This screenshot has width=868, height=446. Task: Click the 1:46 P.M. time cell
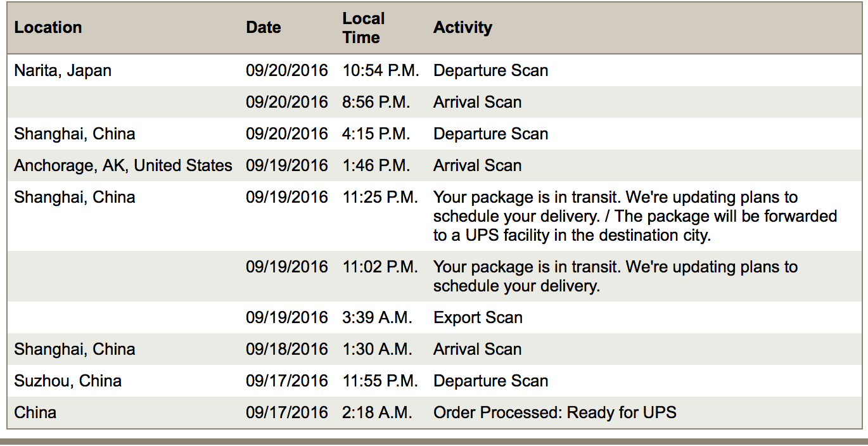(376, 165)
